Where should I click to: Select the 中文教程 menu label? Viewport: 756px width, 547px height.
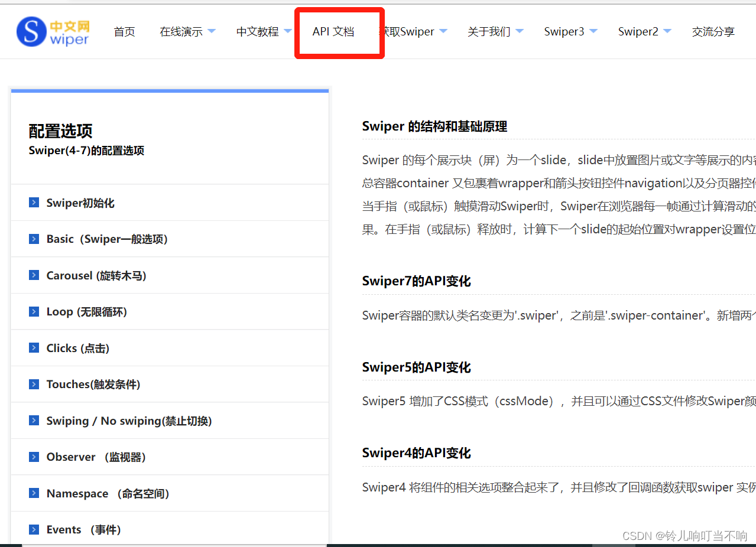tap(258, 32)
